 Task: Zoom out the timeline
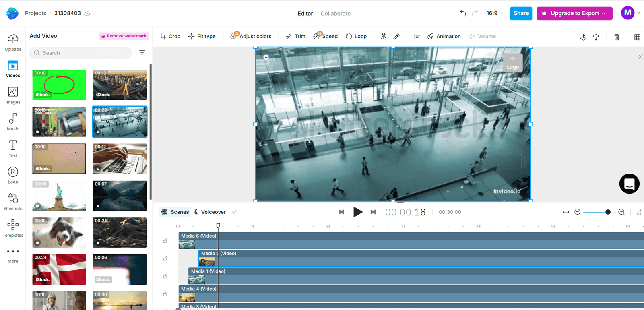[578, 212]
